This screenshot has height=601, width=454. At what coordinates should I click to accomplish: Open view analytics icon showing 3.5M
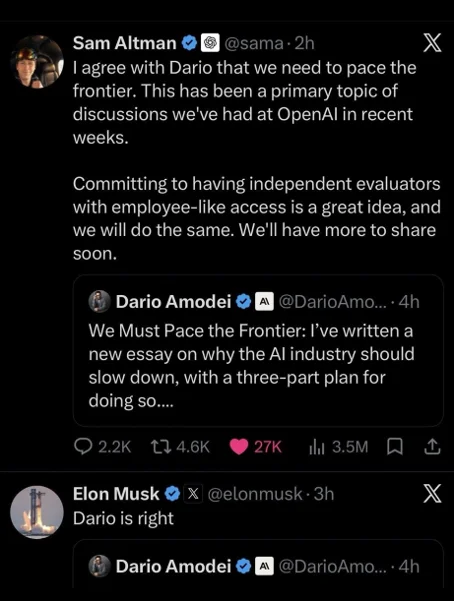317,447
